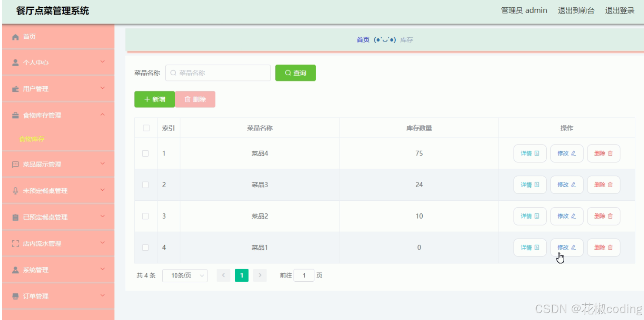This screenshot has width=644, height=320.
Task: Click the 库存数量 column header
Action: (x=419, y=128)
